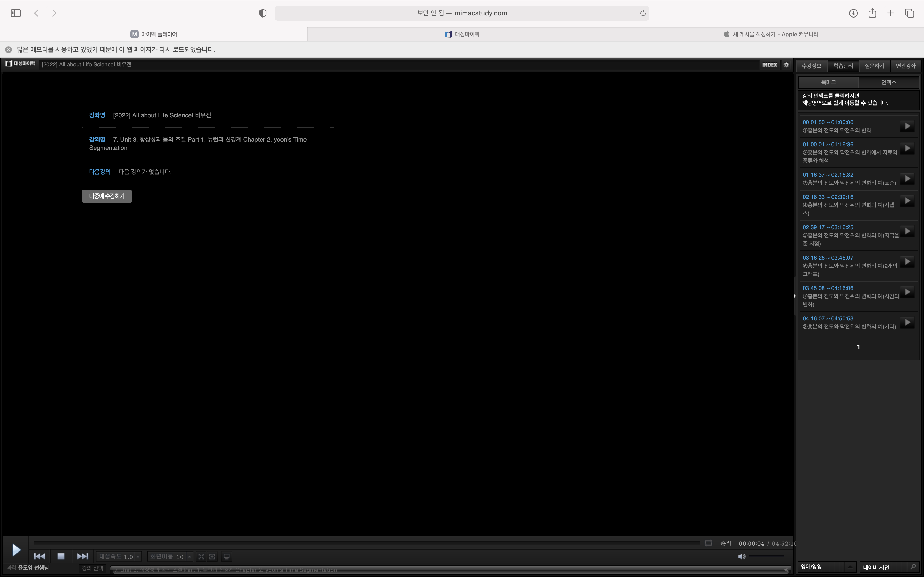Click the volume slider track

click(x=767, y=556)
